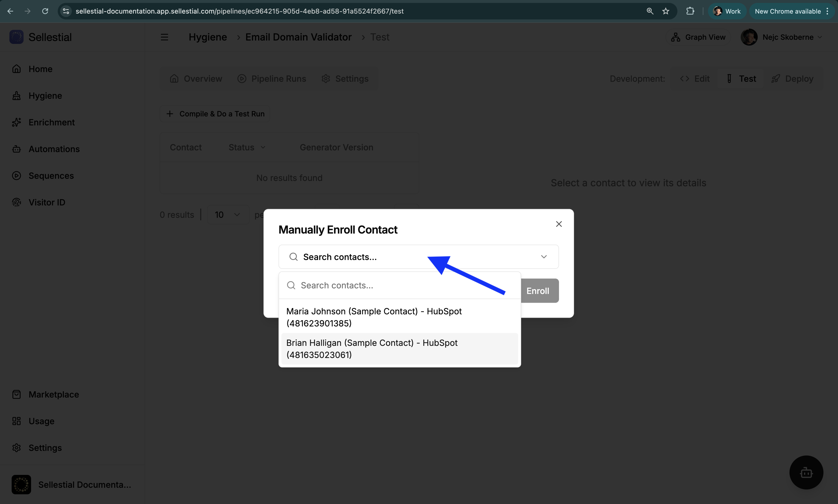
Task: Collapse the contact selector chevron
Action: (x=543, y=257)
